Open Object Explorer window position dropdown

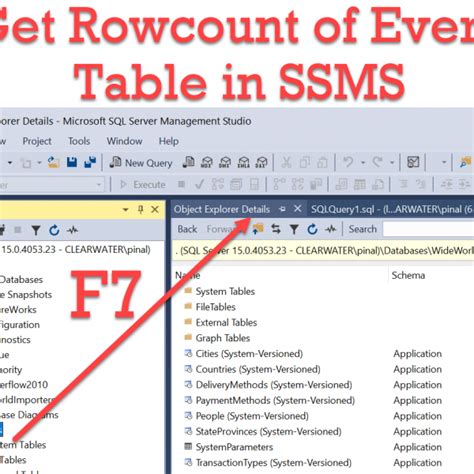[x=126, y=210]
